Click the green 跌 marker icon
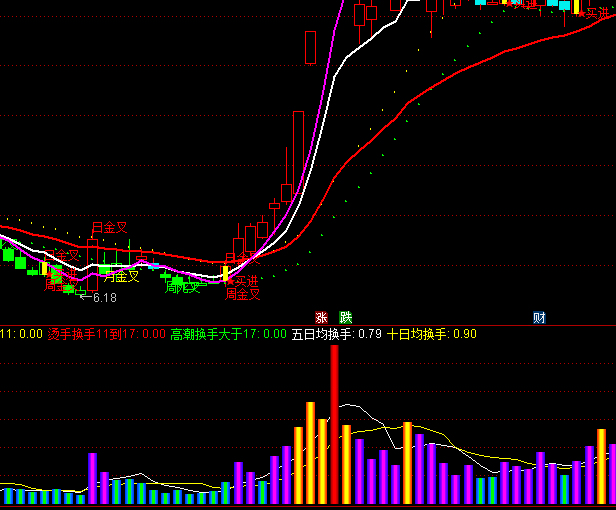616x510 pixels. pos(346,318)
